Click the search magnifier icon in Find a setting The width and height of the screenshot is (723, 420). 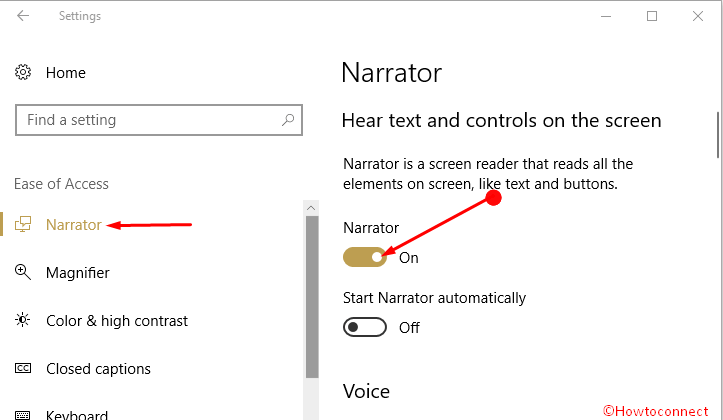(x=288, y=120)
